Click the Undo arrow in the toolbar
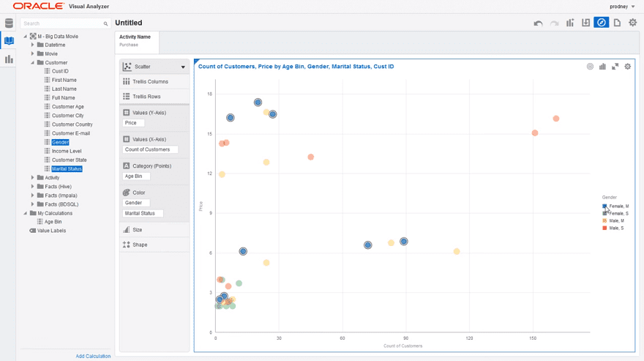 538,23
